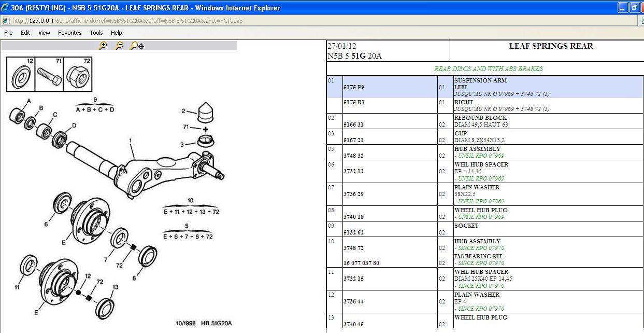Select part number 5132 62
This screenshot has width=644, height=333.
tap(353, 232)
